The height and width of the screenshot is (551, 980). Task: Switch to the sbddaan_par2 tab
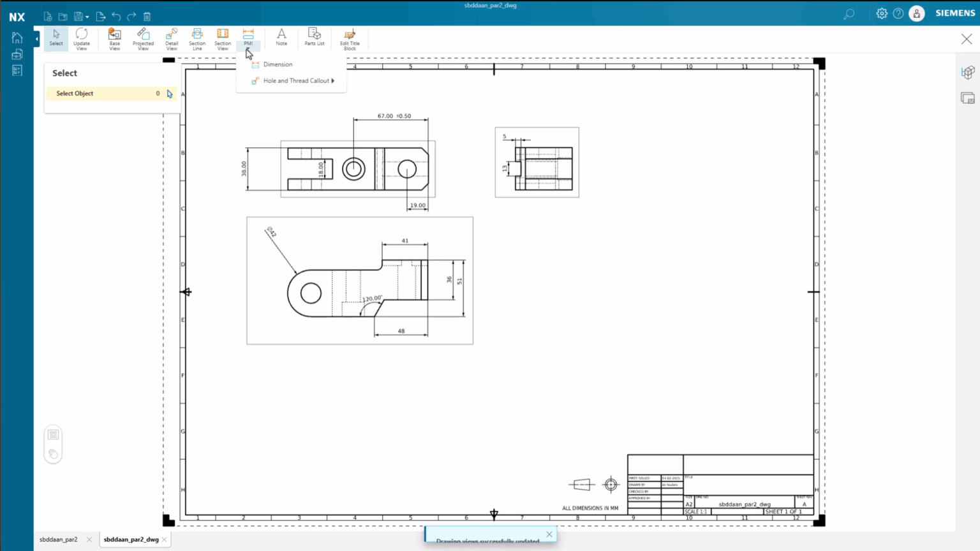[x=59, y=539]
